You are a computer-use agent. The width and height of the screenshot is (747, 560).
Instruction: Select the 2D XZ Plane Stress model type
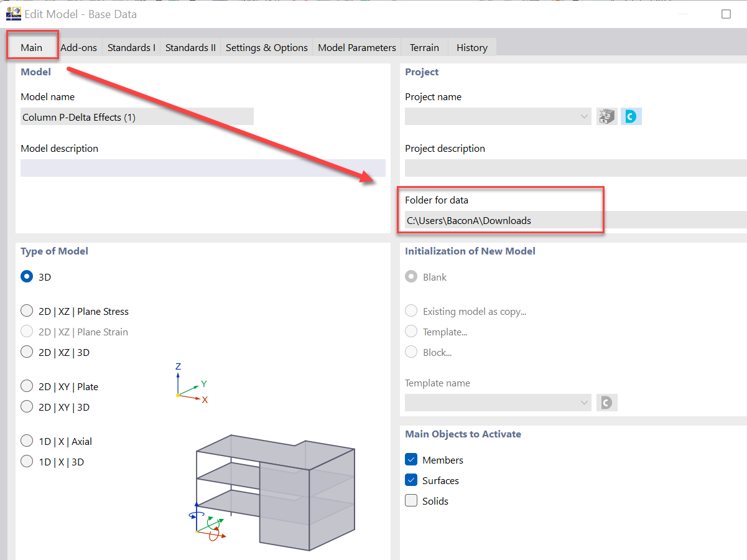27,311
